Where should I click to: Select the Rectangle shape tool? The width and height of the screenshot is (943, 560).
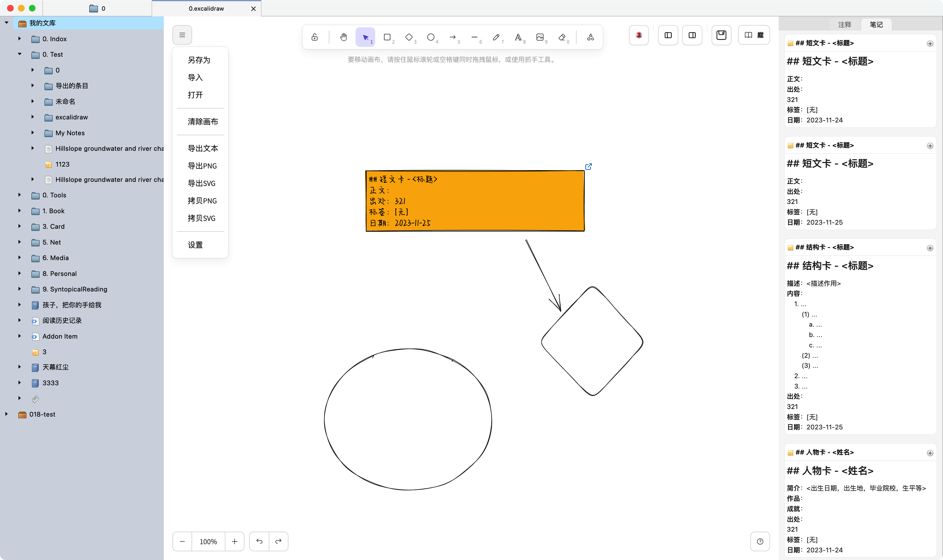[387, 37]
